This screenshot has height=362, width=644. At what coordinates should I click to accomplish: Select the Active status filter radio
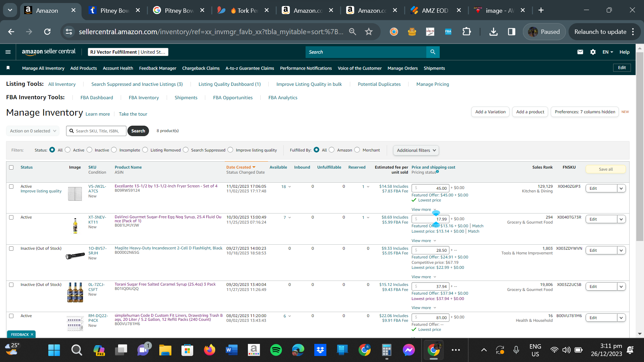[68, 150]
